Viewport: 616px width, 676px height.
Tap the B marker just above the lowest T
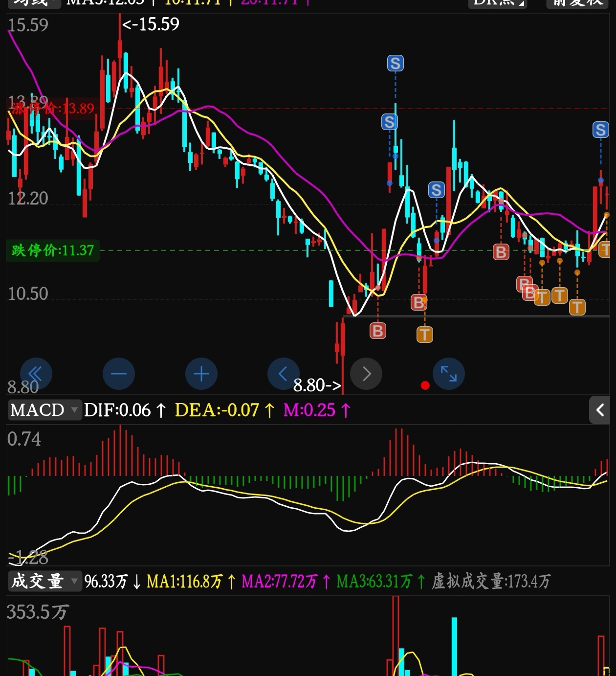418,303
